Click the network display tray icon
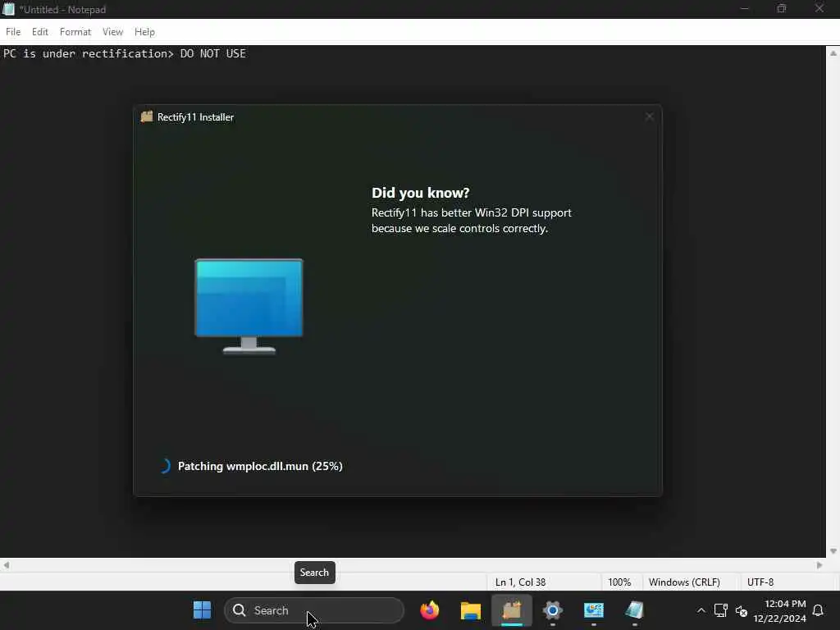Image resolution: width=840 pixels, height=630 pixels. click(x=720, y=610)
